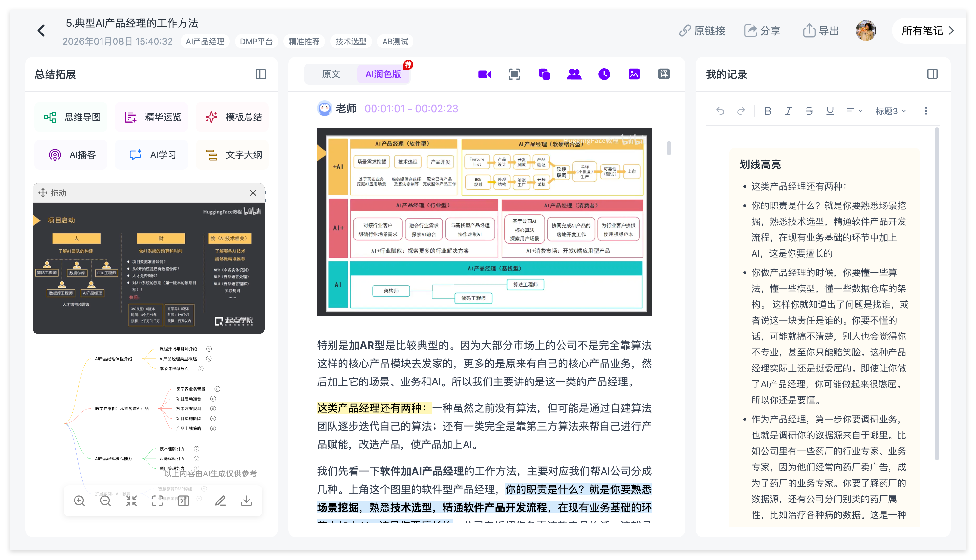Image resolution: width=976 pixels, height=560 pixels.
Task: Toggle the 译 translation icon
Action: point(664,74)
